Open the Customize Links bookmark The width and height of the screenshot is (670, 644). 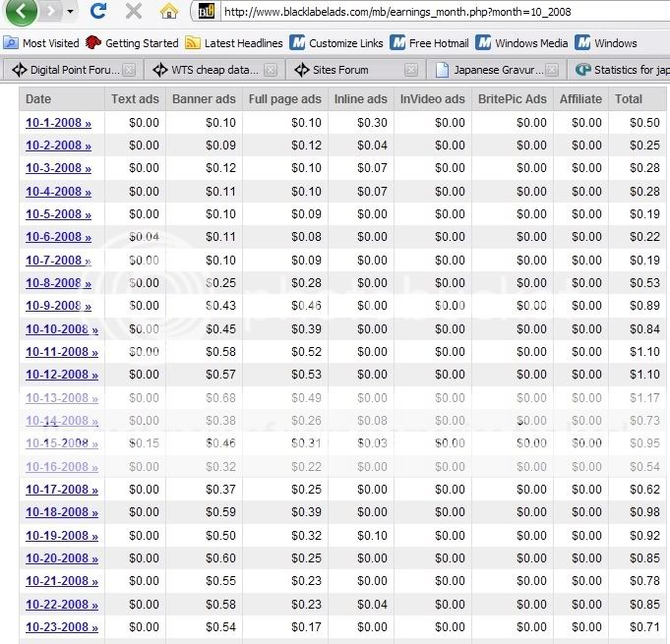pos(335,43)
